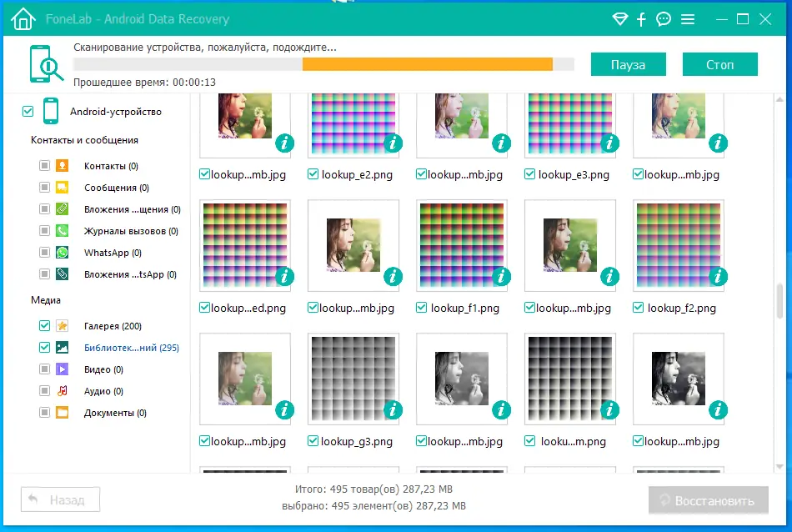Click the Итого: 495 товар(ов) summary text
This screenshot has height=532, width=792.
point(373,489)
